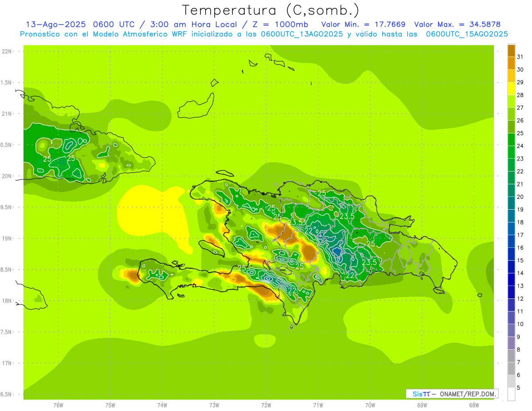
Task: Click the title 'Temperatura (C,somb.)'
Action: point(270,10)
